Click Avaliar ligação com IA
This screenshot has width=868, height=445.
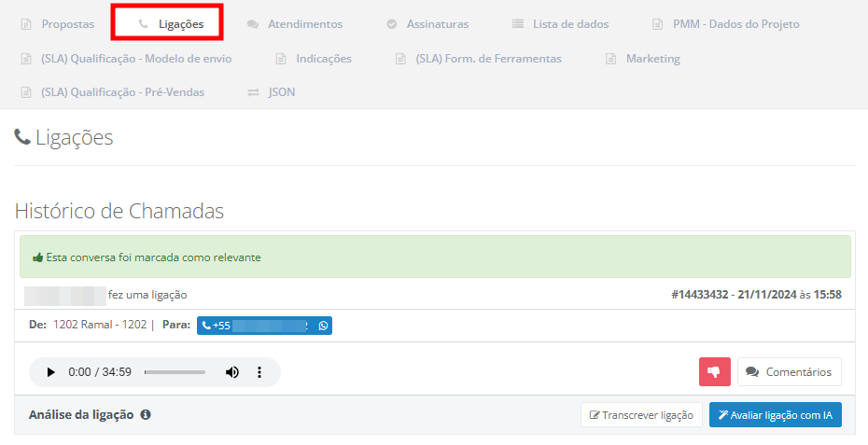(775, 415)
